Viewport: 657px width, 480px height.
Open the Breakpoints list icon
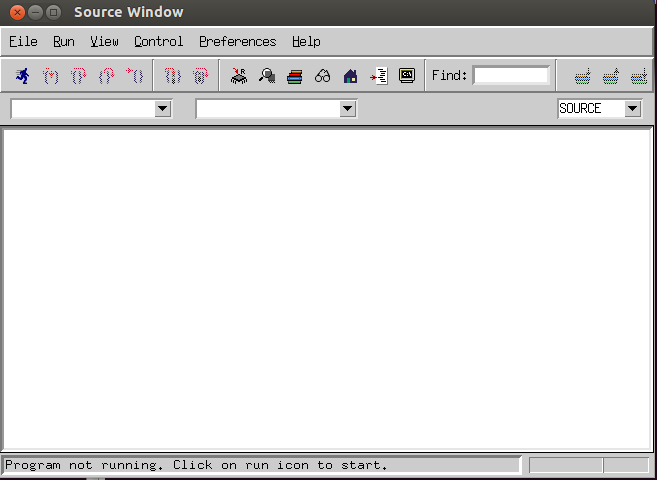(379, 76)
